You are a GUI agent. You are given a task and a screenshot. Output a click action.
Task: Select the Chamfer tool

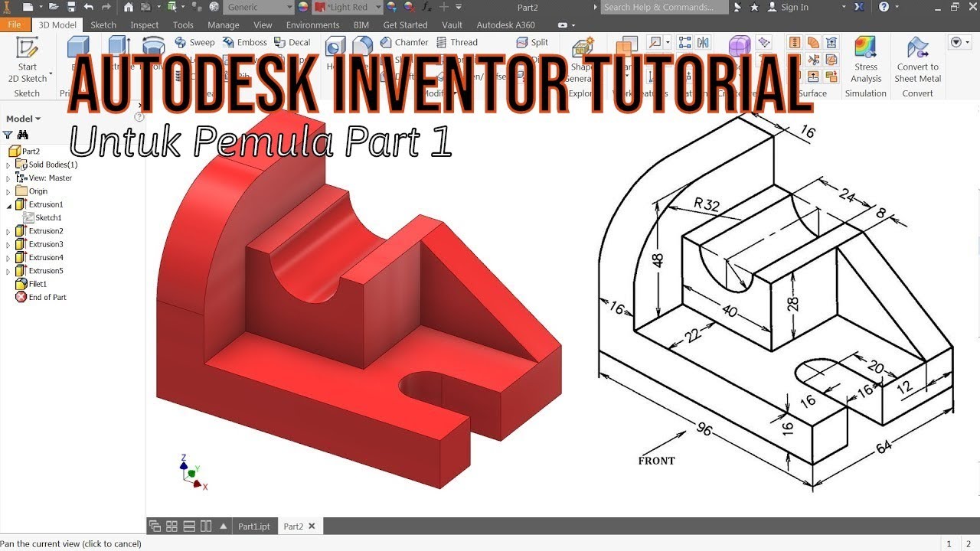(405, 42)
